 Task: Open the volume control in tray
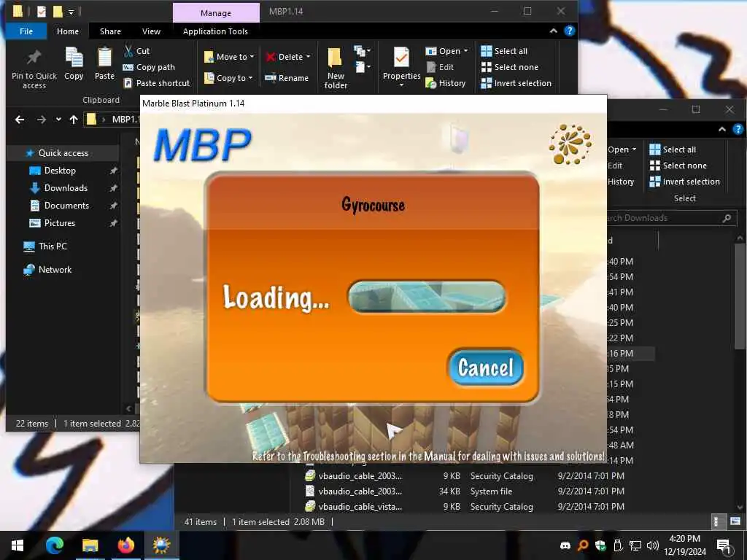click(x=653, y=545)
